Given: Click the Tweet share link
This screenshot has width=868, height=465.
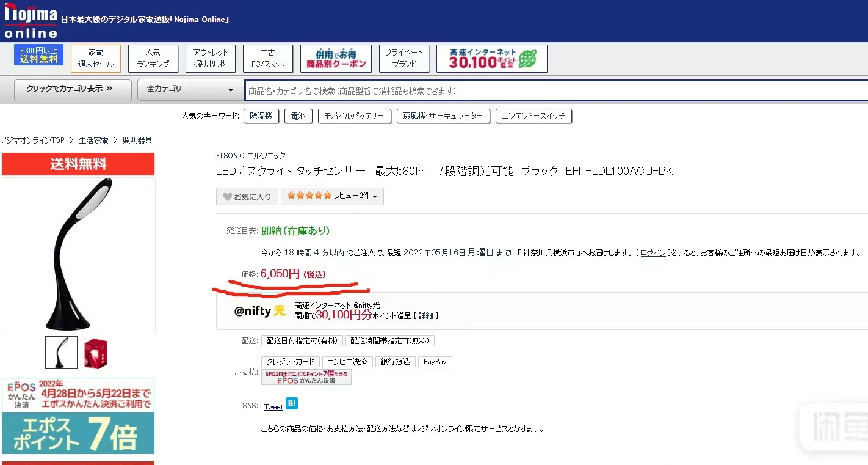Looking at the screenshot, I should [273, 407].
